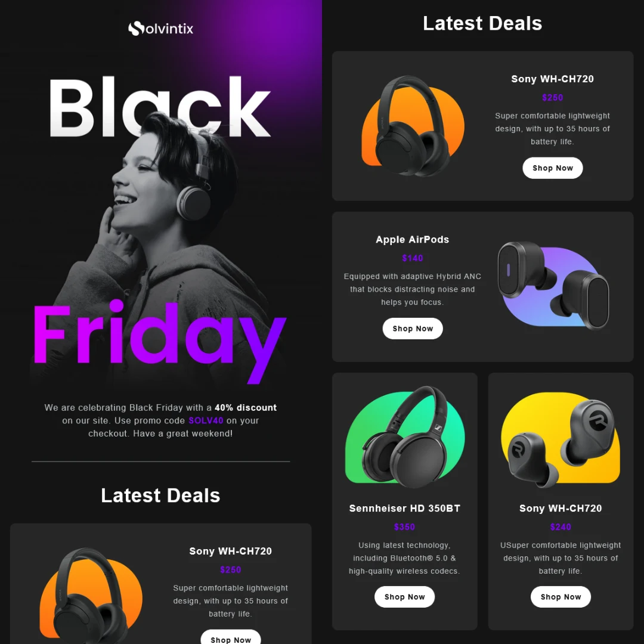
Task: Click the Solvintix logo at top
Action: (160, 29)
